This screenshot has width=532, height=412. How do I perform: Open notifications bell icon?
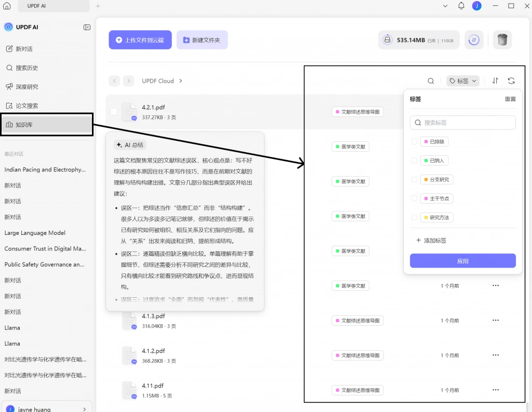pyautogui.click(x=461, y=6)
